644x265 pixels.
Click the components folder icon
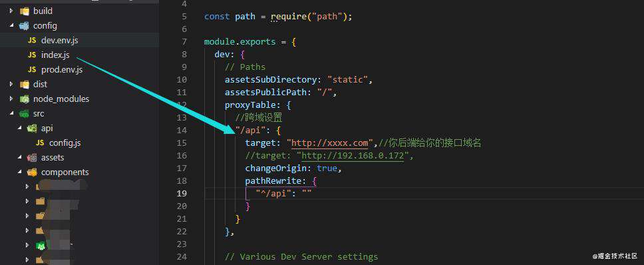[32, 172]
